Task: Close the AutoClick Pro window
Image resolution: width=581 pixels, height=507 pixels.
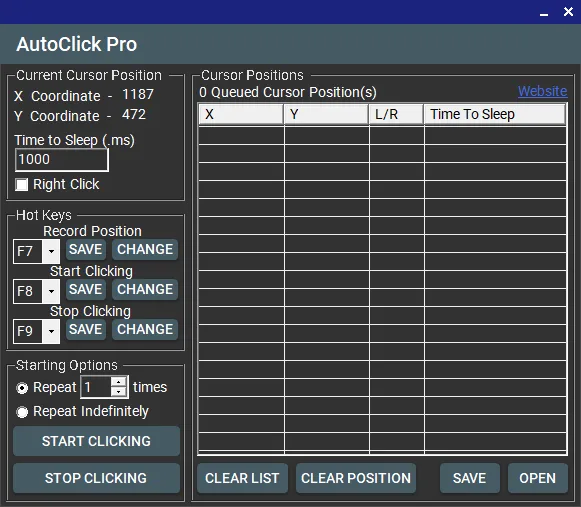Action: click(x=568, y=12)
